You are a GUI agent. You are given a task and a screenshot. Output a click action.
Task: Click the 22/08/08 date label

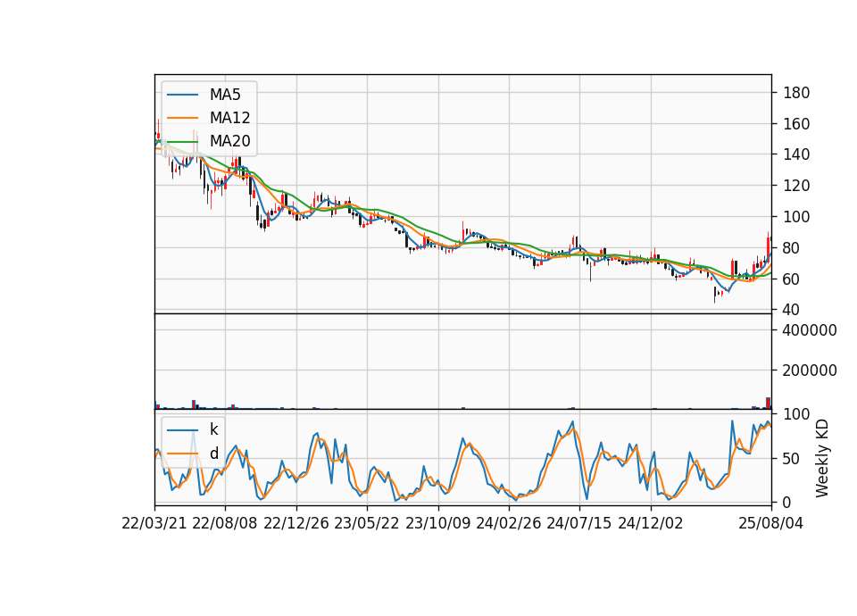pyautogui.click(x=225, y=523)
